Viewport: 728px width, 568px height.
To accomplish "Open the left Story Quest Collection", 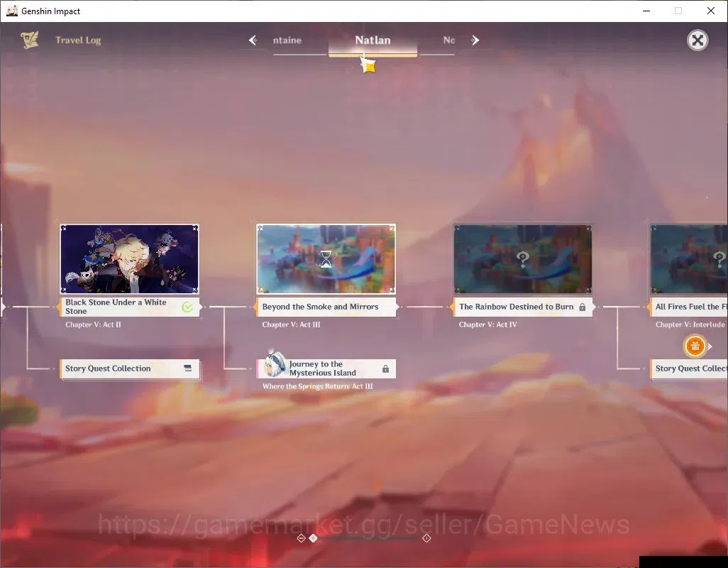I will pos(130,368).
